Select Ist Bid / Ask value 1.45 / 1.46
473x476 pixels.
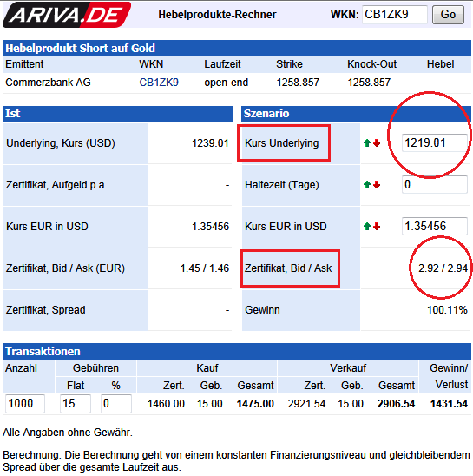205,268
